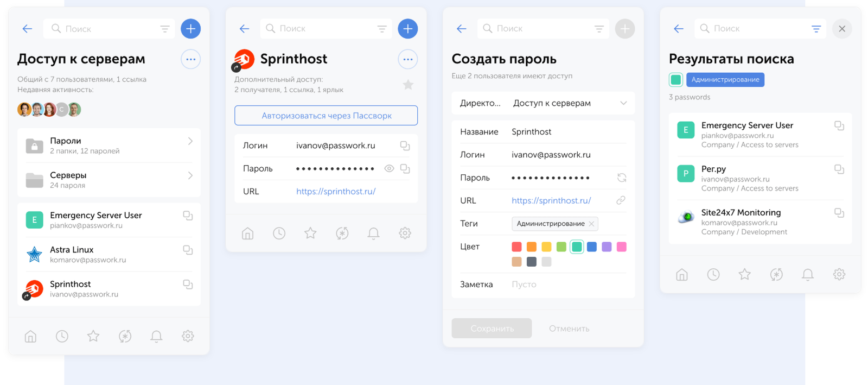868x385 pixels.
Task: Open the Пароли folder
Action: (x=109, y=146)
